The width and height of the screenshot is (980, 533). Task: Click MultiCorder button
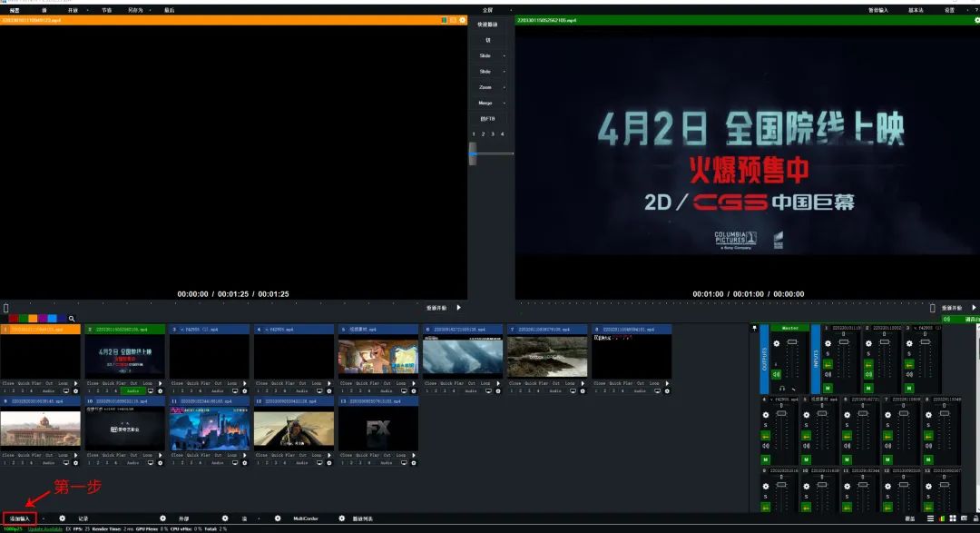point(306,518)
